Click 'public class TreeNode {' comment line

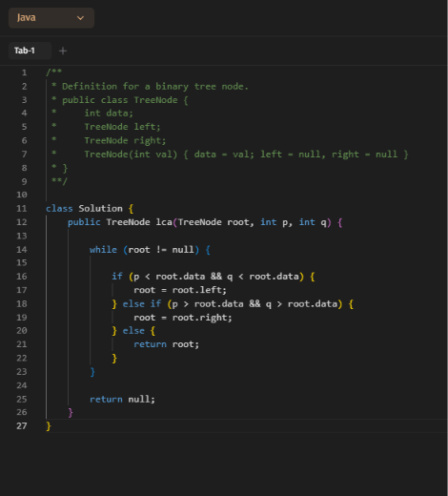[125, 100]
